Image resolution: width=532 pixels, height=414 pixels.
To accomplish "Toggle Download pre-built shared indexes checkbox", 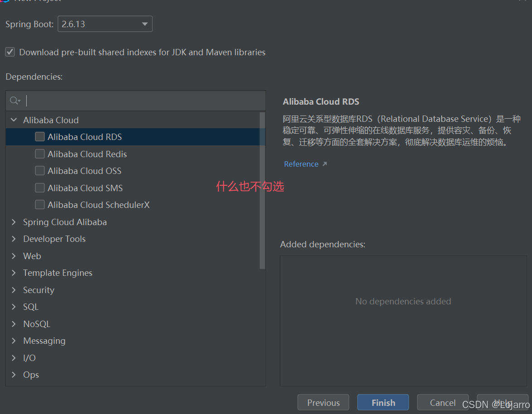I will pyautogui.click(x=10, y=52).
